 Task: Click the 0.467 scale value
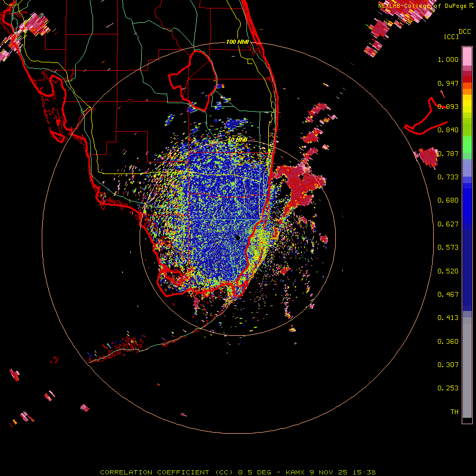tap(448, 295)
